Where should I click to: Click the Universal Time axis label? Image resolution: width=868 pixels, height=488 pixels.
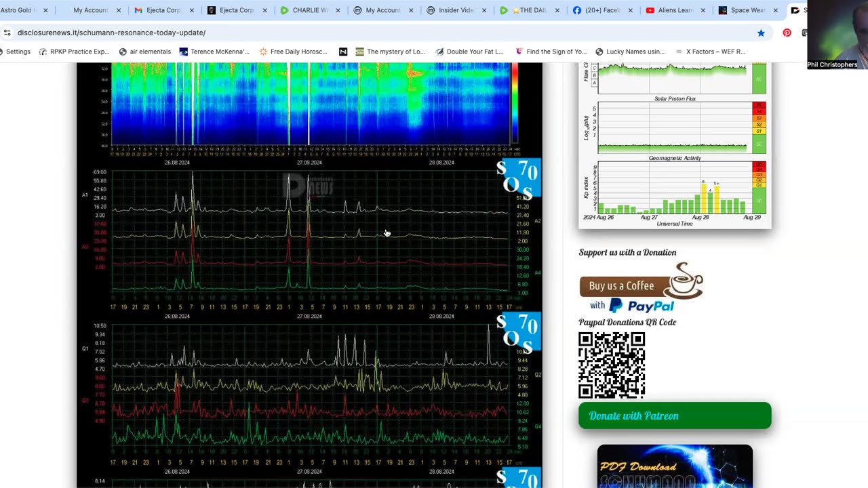point(674,224)
